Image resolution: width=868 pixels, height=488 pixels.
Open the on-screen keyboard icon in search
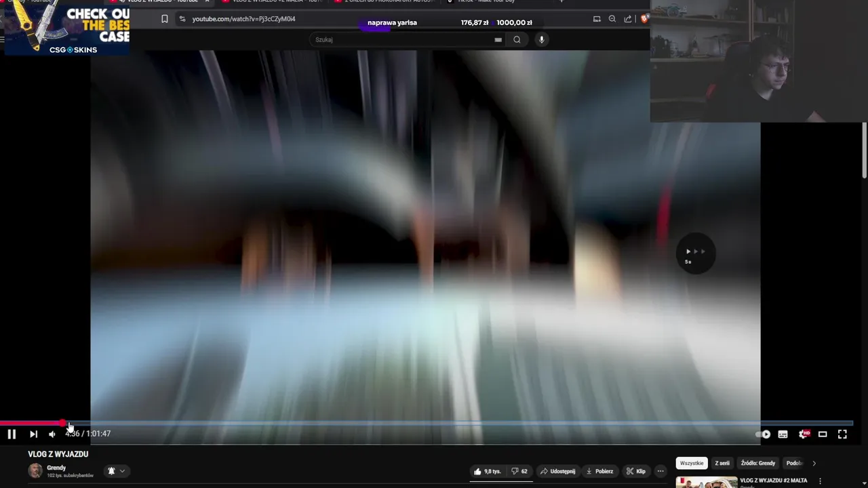point(498,39)
